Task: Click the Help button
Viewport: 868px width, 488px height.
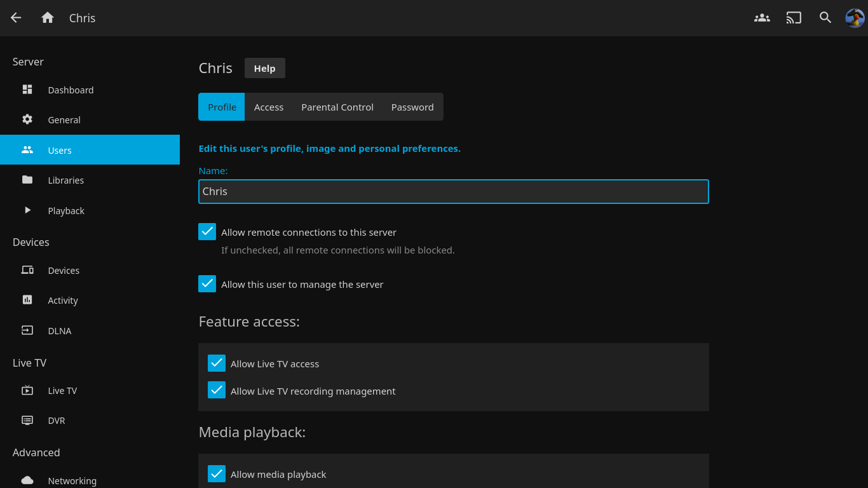Action: (x=264, y=68)
